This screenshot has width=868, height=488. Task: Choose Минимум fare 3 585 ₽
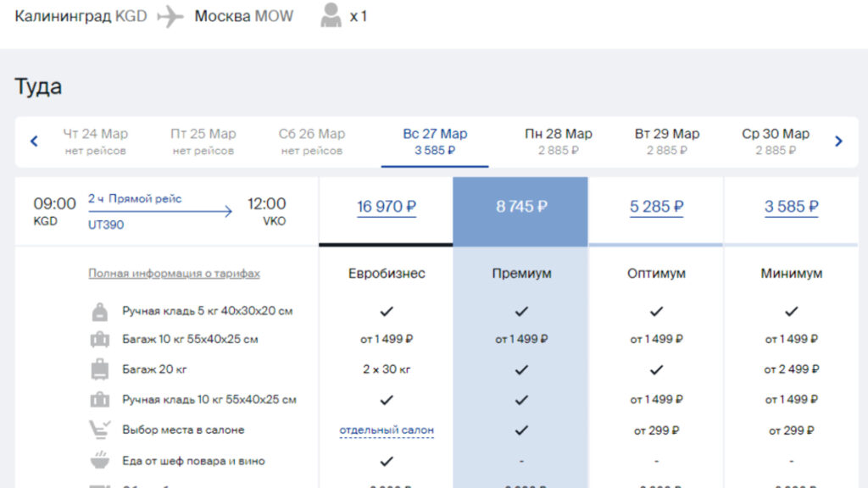(x=791, y=207)
